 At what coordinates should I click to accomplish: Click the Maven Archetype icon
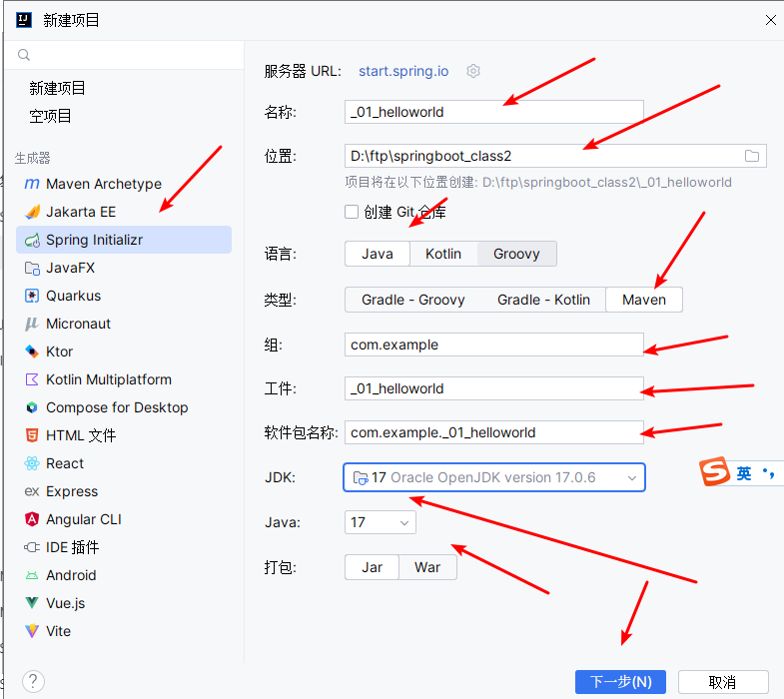[x=32, y=184]
